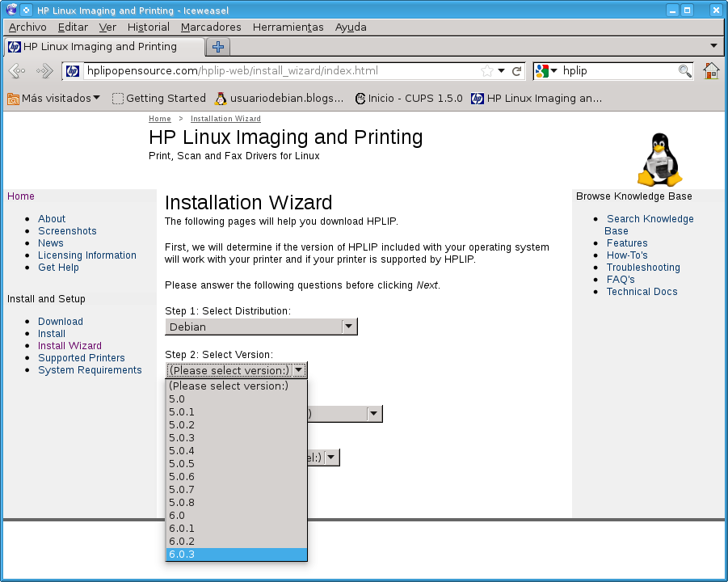This screenshot has height=582, width=728.
Task: Open HP Linux Imaging bookmark in toolbar
Action: pos(537,98)
